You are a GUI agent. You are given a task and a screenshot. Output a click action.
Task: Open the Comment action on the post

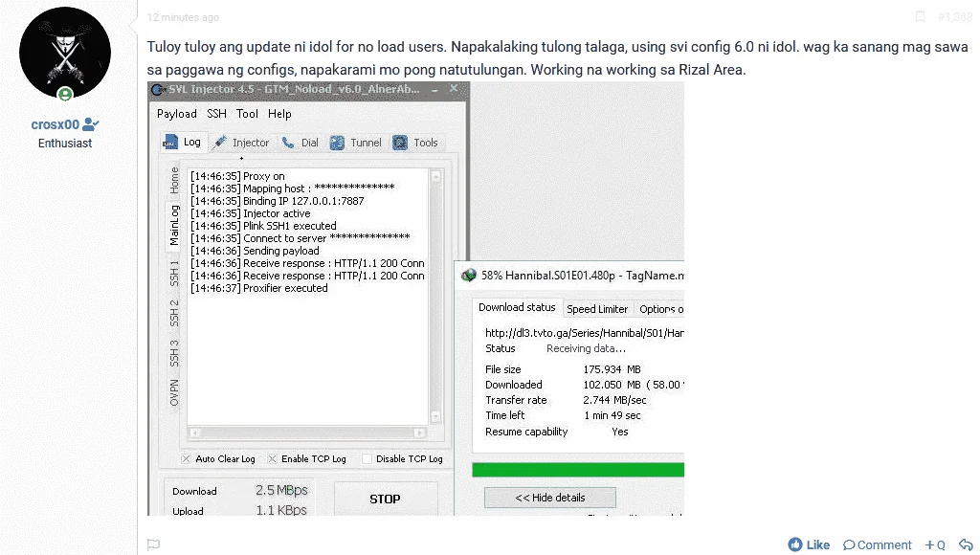[x=877, y=544]
